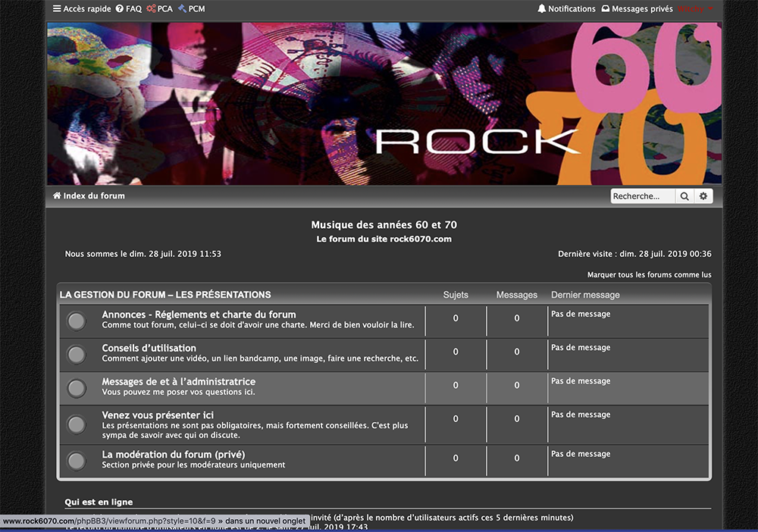The image size is (758, 532).
Task: Open advanced search gear icon
Action: pyautogui.click(x=703, y=196)
